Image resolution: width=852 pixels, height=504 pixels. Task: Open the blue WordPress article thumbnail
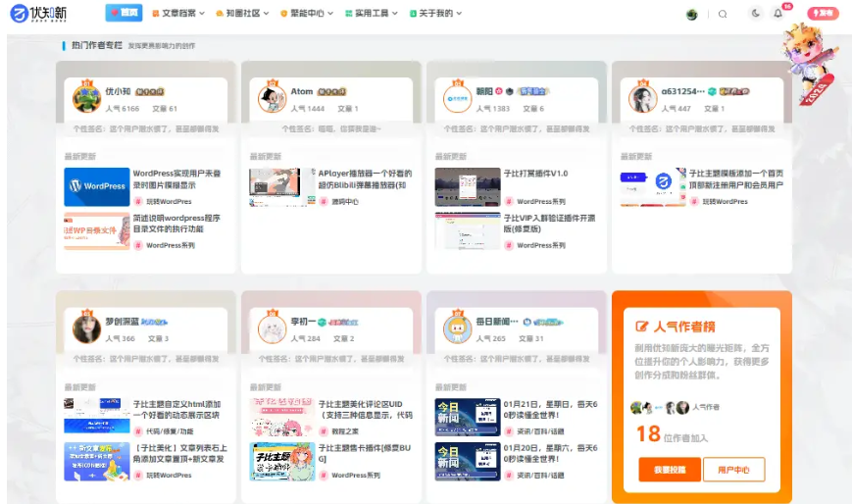97,186
